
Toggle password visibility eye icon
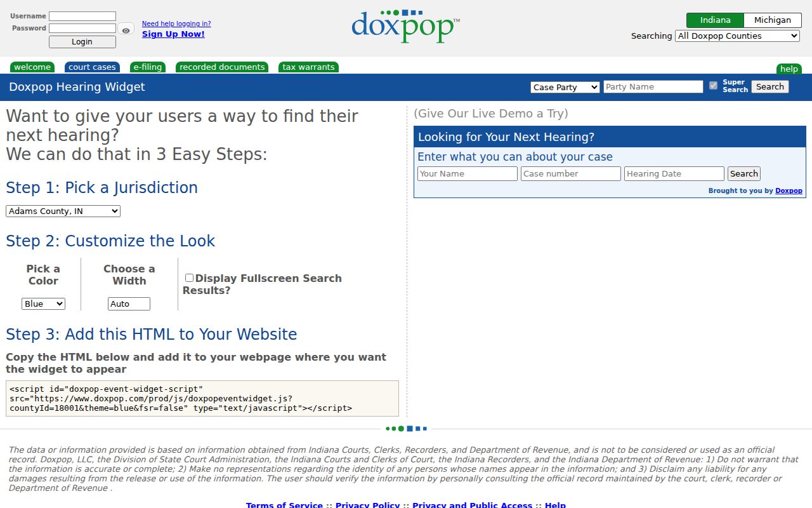pos(126,30)
